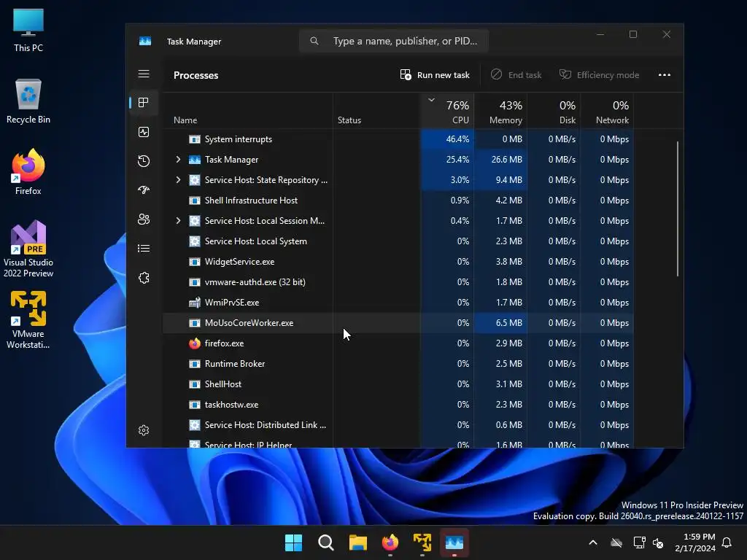
Task: Open App history sidebar icon
Action: (144, 161)
